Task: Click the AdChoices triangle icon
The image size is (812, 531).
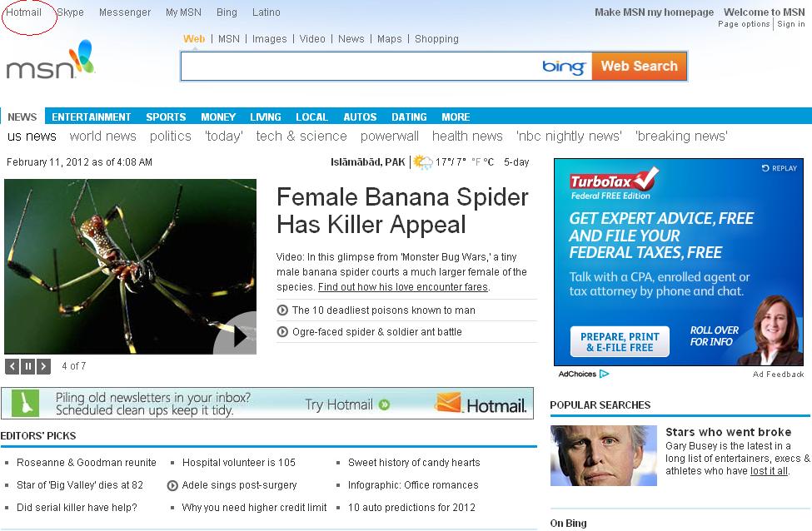Action: click(605, 375)
